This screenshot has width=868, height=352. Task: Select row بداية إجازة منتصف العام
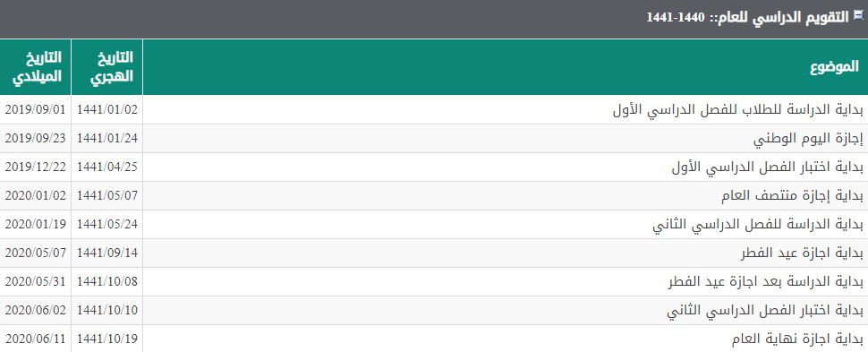coord(434,196)
